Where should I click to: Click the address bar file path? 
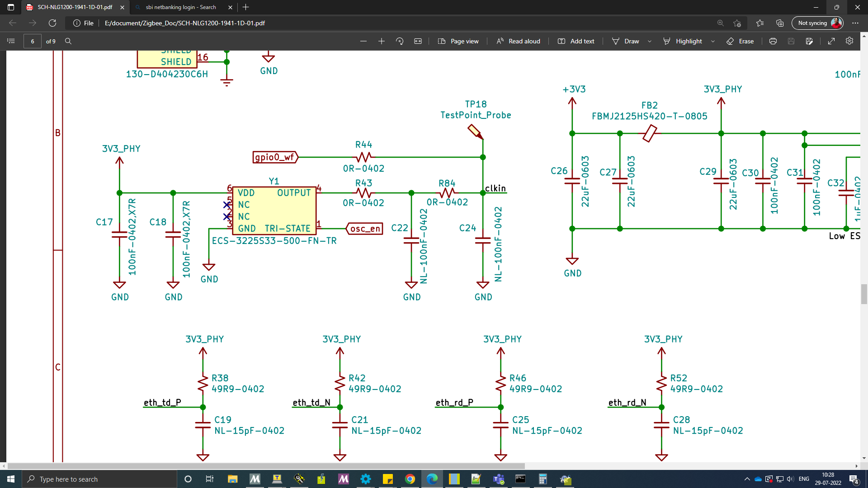tap(185, 23)
